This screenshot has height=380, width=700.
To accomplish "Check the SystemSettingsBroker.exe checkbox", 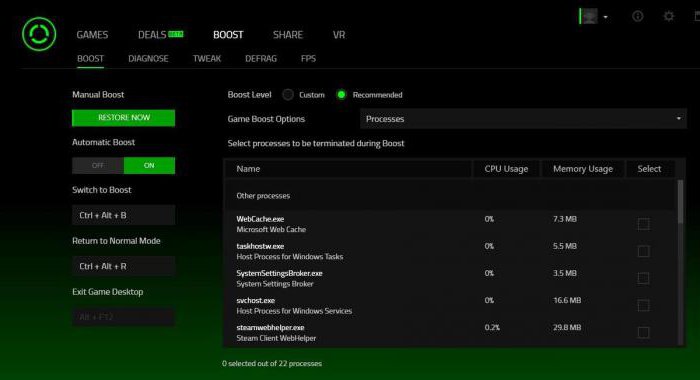I will point(643,278).
